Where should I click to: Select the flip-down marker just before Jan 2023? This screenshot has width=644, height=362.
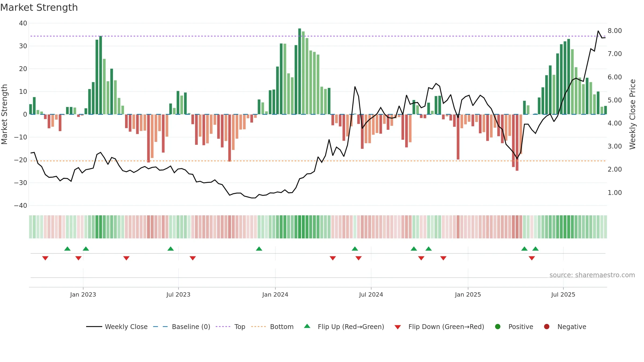(x=79, y=258)
